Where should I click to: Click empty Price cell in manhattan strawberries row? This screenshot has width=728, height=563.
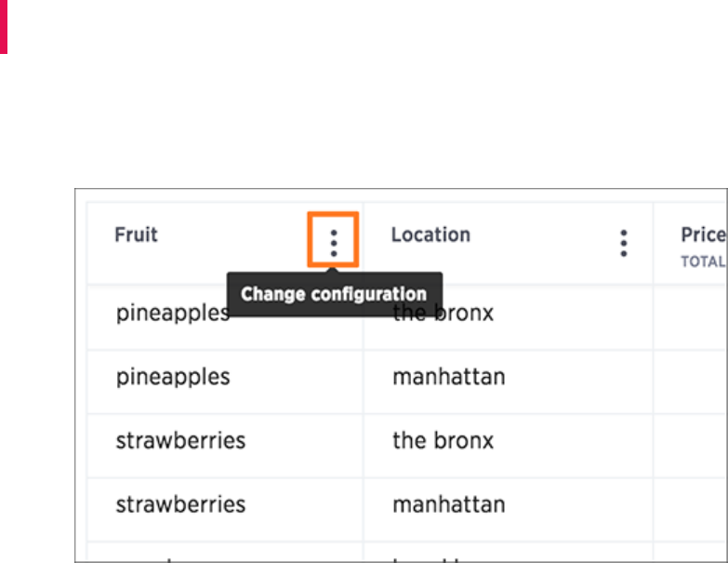click(690, 510)
